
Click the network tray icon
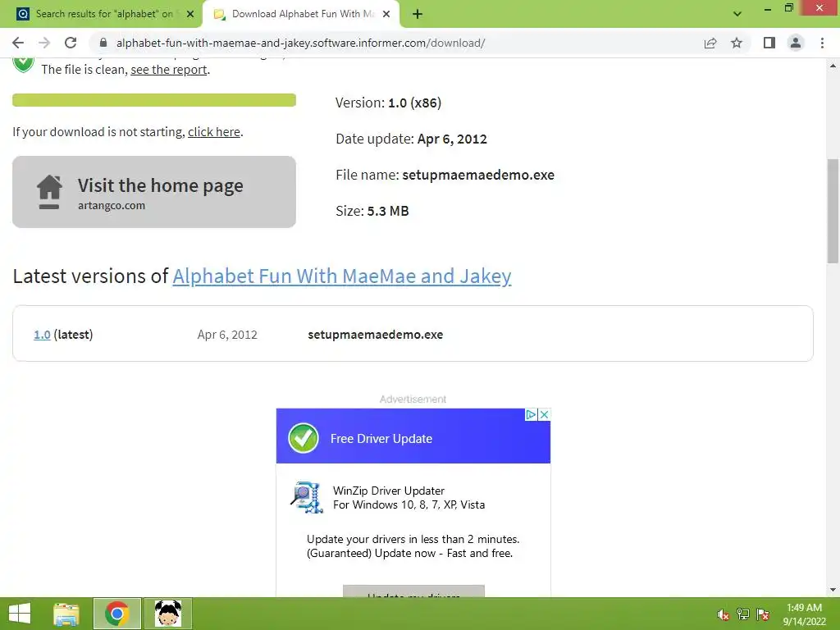tap(743, 614)
